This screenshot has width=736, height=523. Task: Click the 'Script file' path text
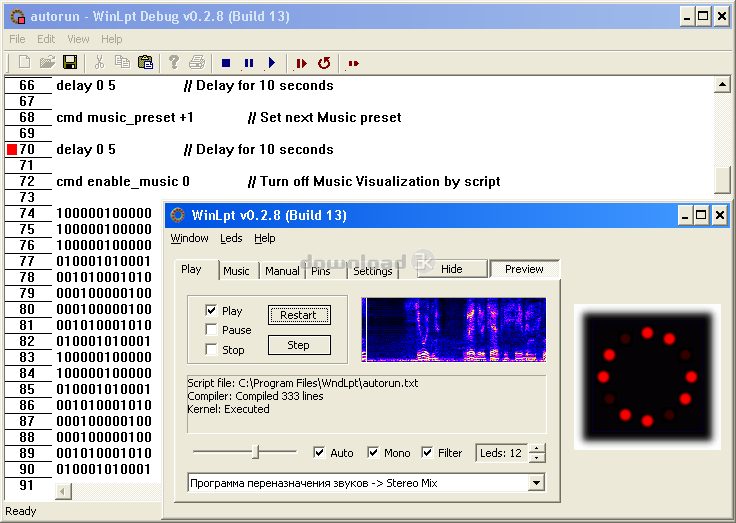[303, 383]
